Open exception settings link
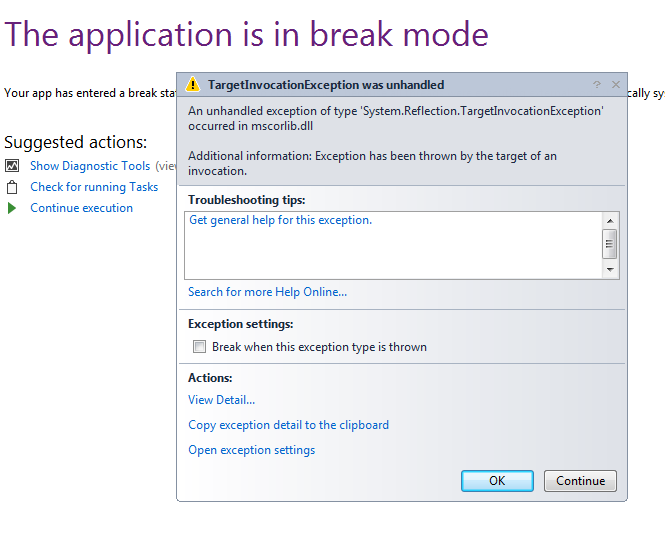 tap(251, 450)
